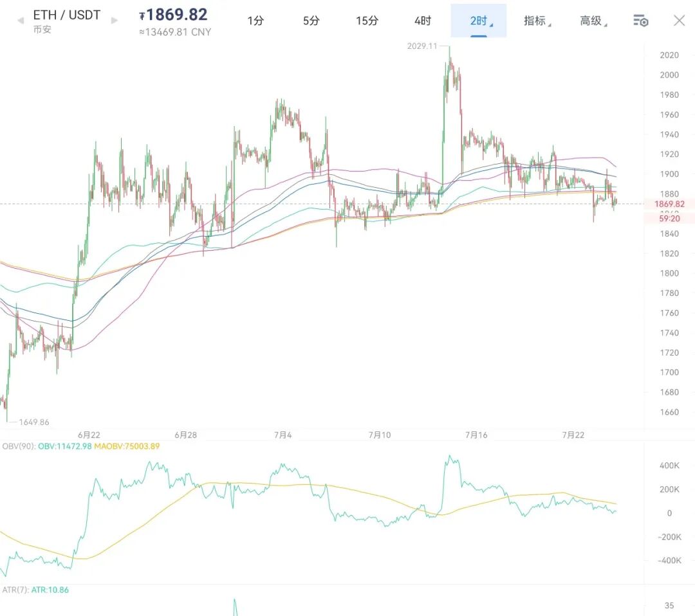Screen dimensions: 695x616
Task: Tap the 币安 exchange label
Action: pos(42,29)
